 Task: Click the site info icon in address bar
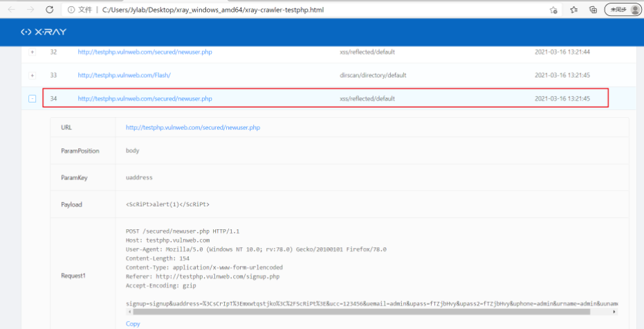pyautogui.click(x=71, y=10)
